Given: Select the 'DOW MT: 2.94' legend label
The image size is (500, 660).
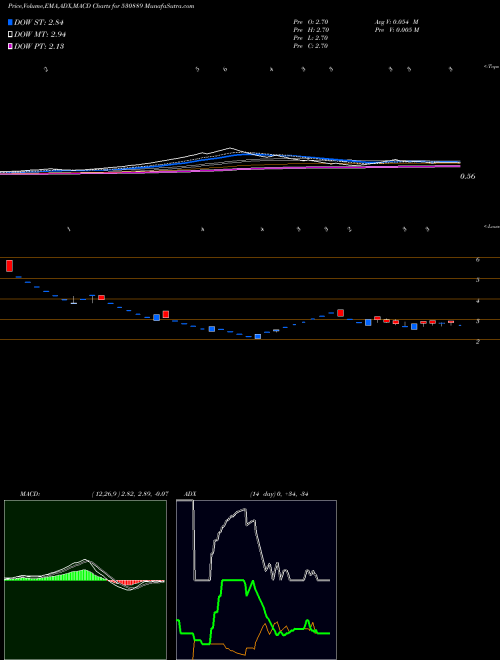Looking at the screenshot, I should [x=40, y=35].
